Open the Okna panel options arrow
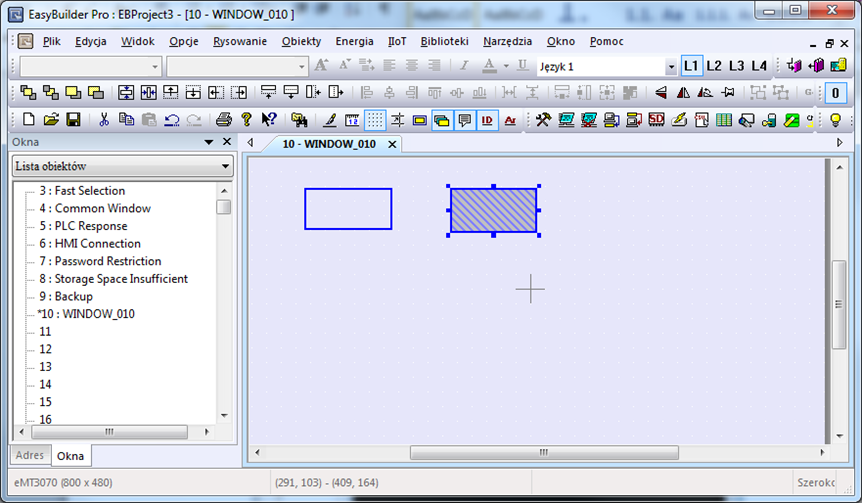862x503 pixels. [209, 142]
